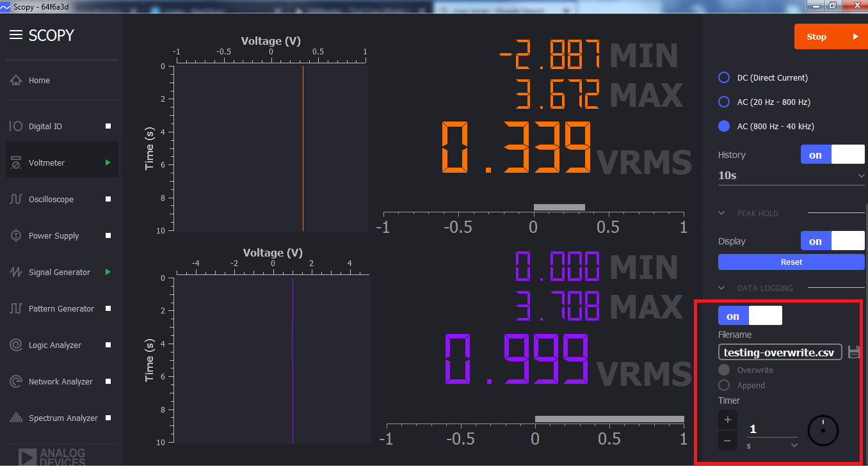Click the Spectrum Analyzer stop square
This screenshot has height=467, width=868.
coord(108,418)
